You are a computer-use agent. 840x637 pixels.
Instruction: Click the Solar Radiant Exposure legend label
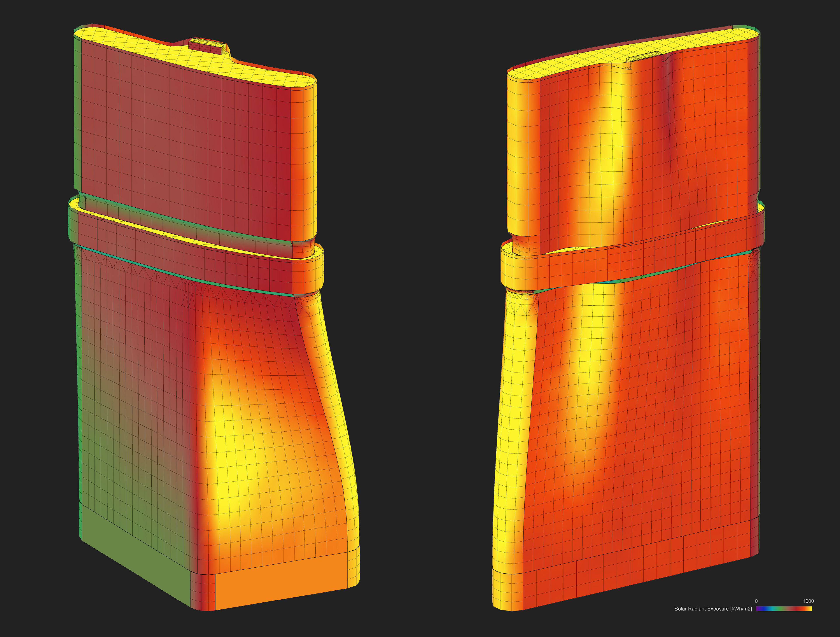[713, 609]
